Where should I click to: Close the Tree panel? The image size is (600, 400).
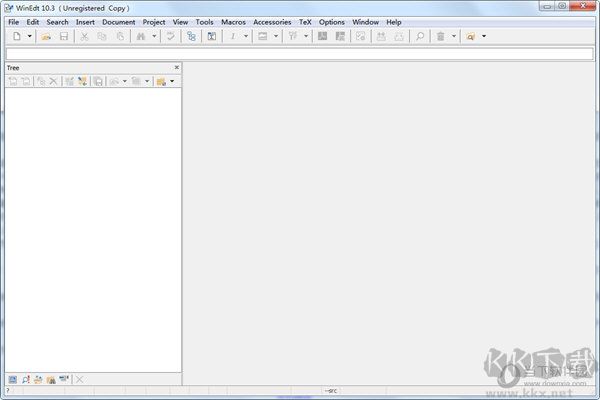[177, 67]
